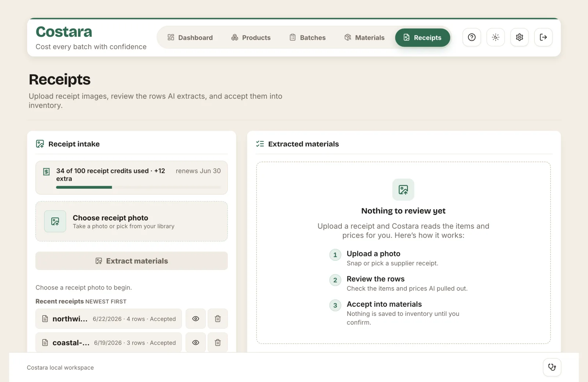The image size is (588, 382).
Task: Click the coastal-... file document icon
Action: pos(45,342)
